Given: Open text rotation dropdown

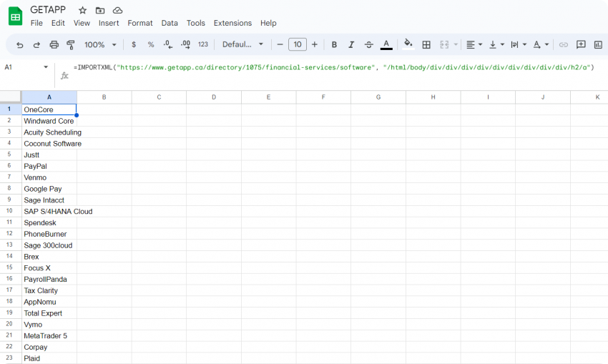Looking at the screenshot, I should pyautogui.click(x=541, y=44).
